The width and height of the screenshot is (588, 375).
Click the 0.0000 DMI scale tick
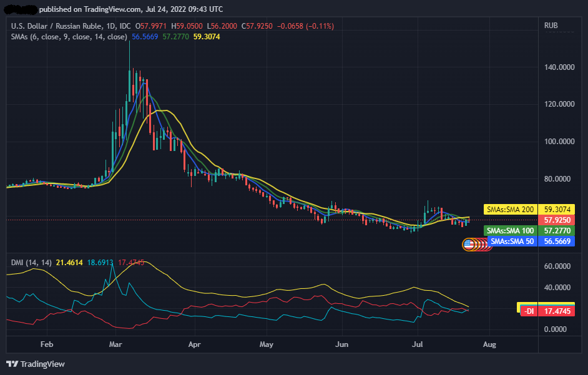[555, 329]
